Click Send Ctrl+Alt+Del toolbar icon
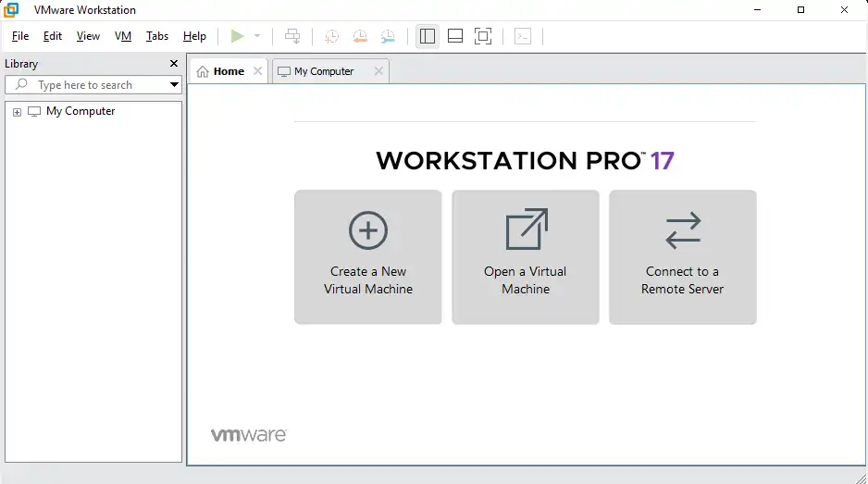This screenshot has width=868, height=484. click(x=292, y=36)
